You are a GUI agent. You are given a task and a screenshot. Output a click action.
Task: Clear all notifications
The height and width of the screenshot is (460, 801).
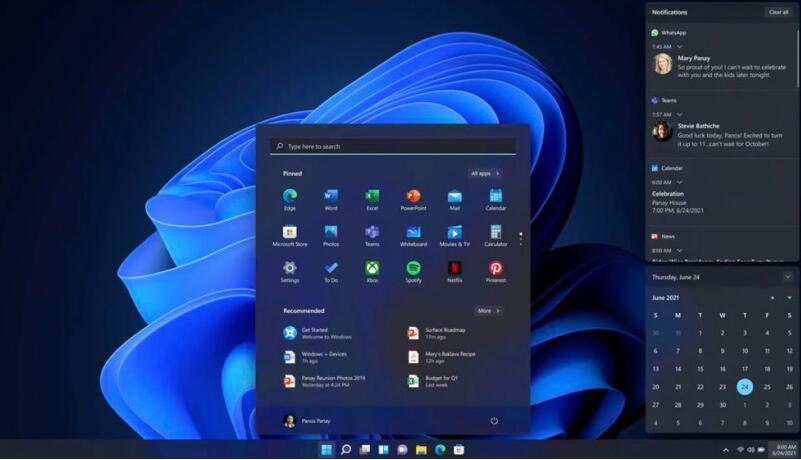click(778, 12)
